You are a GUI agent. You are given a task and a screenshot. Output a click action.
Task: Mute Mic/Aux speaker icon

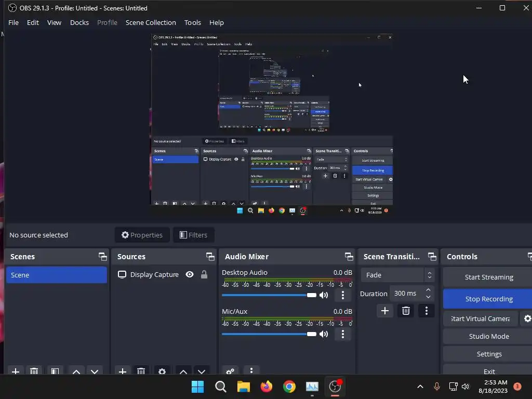coord(324,334)
